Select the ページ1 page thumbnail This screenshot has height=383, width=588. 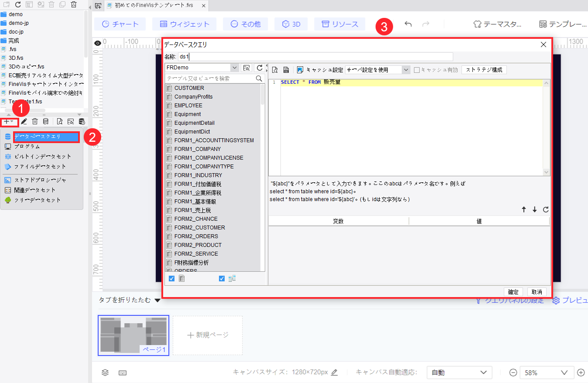[133, 335]
